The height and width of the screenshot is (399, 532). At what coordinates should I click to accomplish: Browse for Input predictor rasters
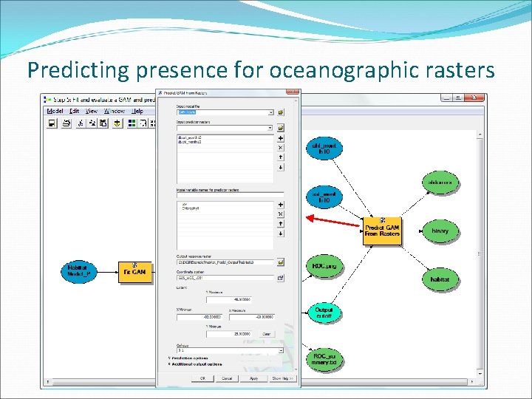click(x=281, y=128)
